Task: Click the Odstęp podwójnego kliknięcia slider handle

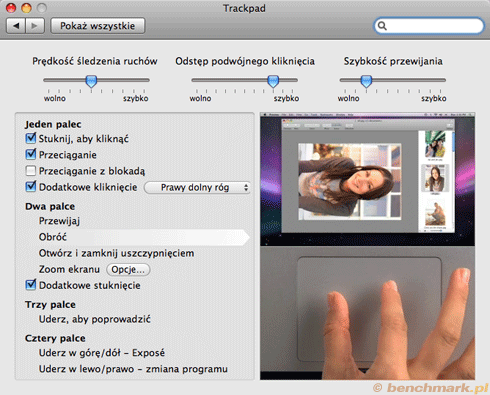Action: coord(273,81)
